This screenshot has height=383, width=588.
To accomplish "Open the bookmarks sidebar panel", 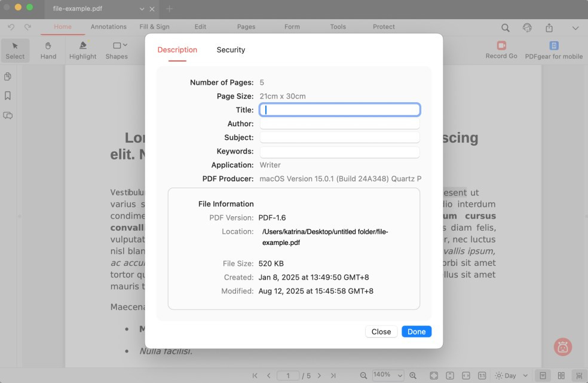I will pos(8,96).
